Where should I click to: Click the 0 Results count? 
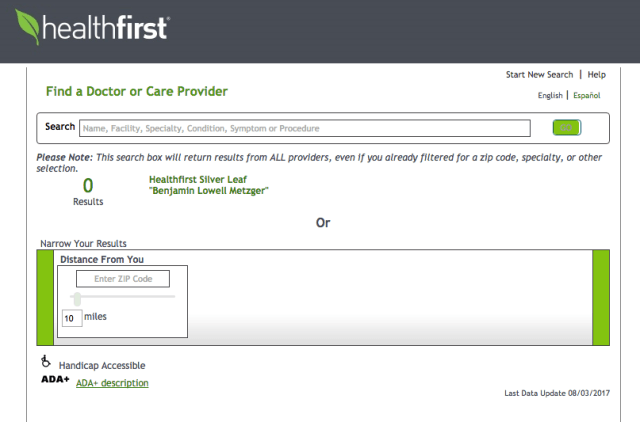coord(88,188)
